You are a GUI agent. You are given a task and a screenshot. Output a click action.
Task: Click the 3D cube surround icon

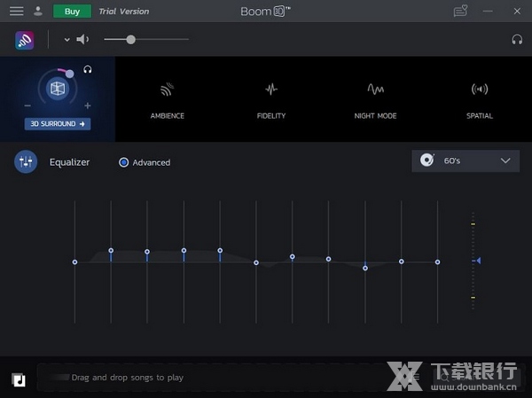click(58, 89)
